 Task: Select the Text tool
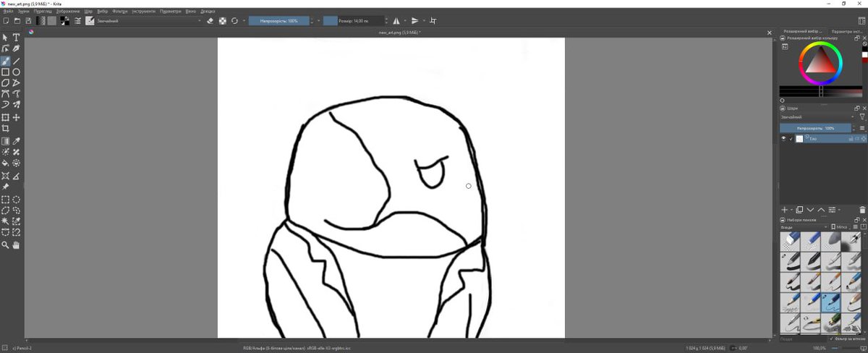[x=16, y=37]
